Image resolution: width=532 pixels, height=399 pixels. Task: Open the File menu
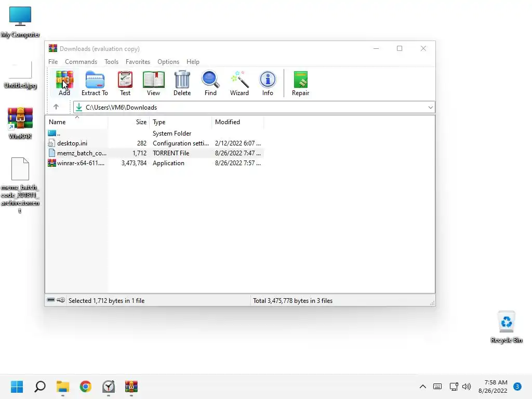[53, 62]
